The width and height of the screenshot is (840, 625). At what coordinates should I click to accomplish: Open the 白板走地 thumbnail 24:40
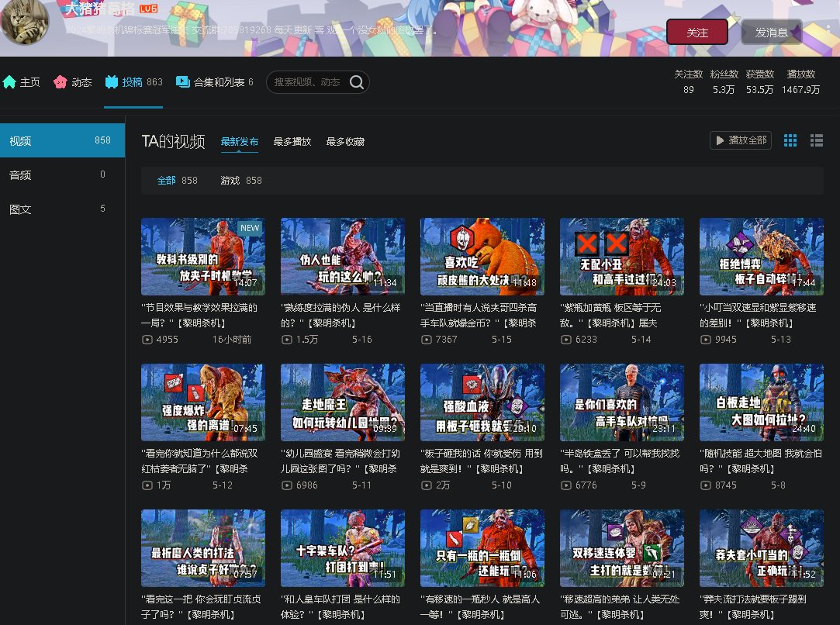pos(761,402)
